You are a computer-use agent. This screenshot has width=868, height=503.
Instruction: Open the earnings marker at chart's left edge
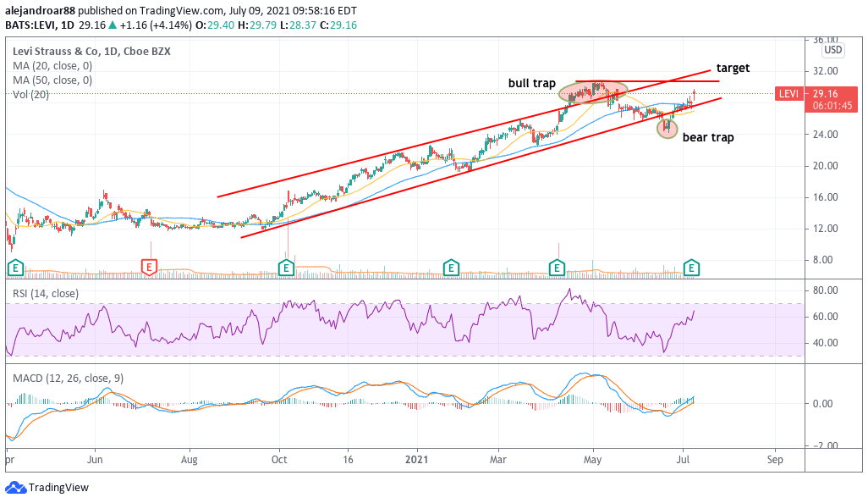pos(15,268)
